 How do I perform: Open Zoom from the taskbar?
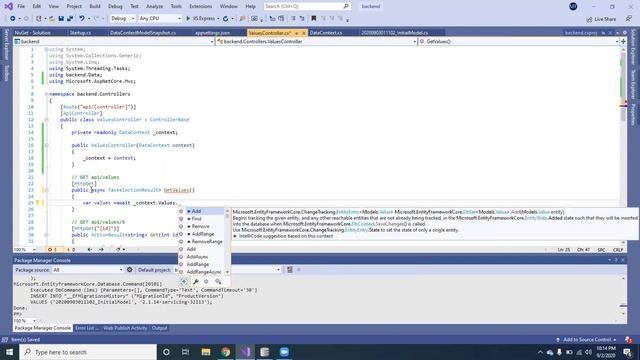coord(284,352)
